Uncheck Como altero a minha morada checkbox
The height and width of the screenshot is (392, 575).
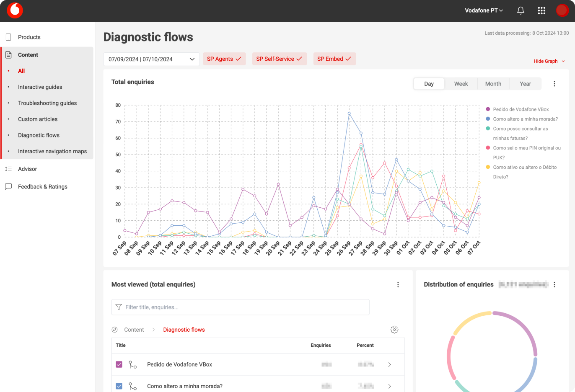[x=119, y=386]
